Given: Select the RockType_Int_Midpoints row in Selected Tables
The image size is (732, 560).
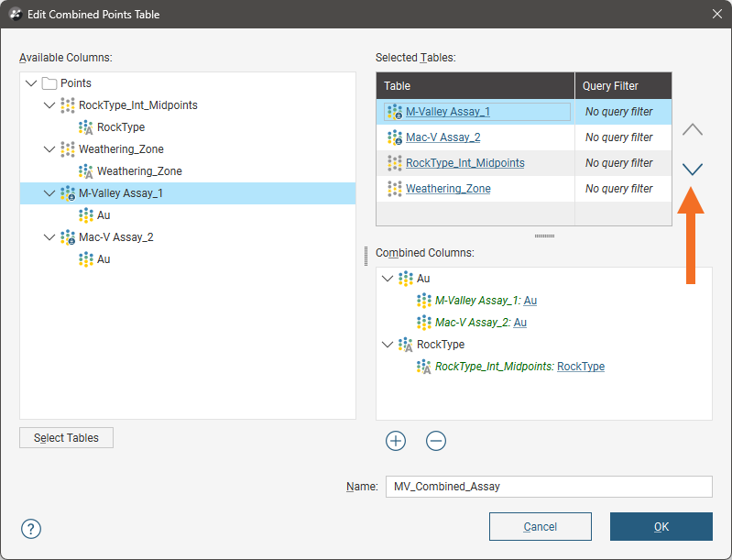Looking at the screenshot, I should click(x=464, y=163).
